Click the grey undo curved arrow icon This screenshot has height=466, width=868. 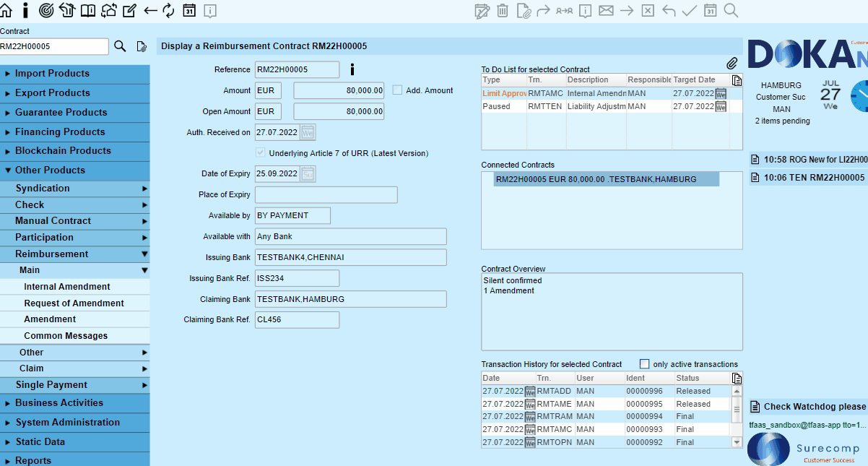[669, 10]
